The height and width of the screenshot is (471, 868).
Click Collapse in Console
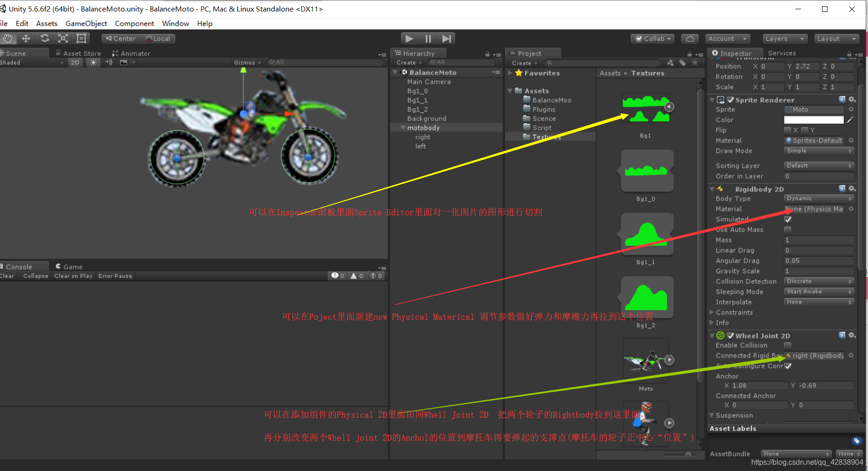pos(36,276)
